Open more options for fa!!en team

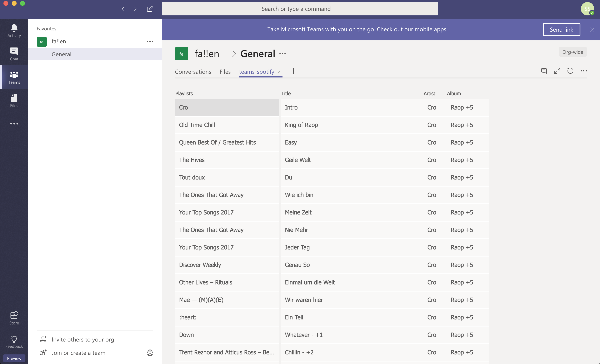pyautogui.click(x=150, y=42)
